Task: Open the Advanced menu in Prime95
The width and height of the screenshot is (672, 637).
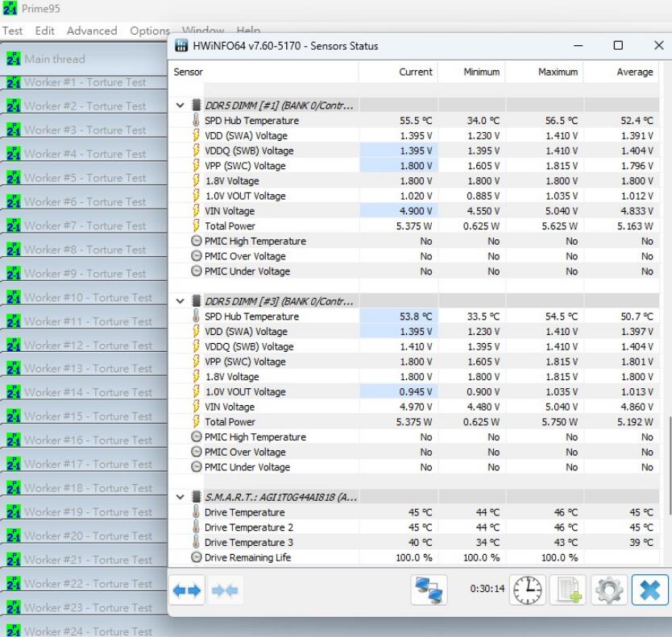Action: click(x=91, y=31)
